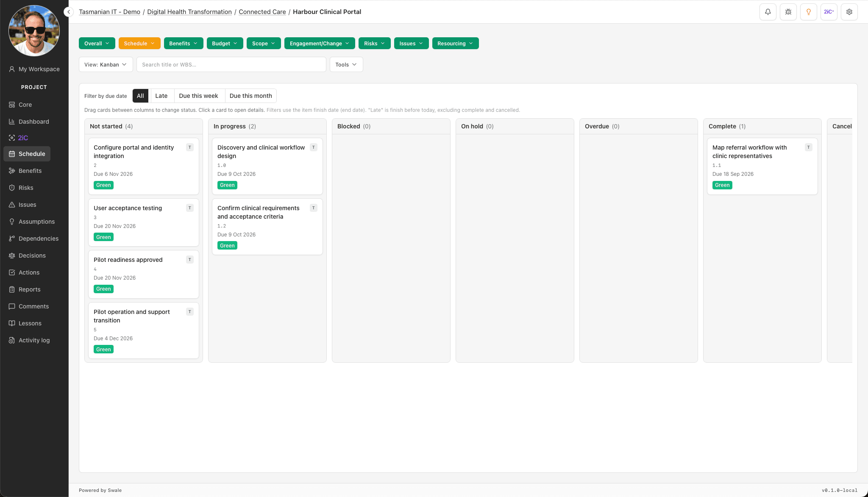
Task: Open the View: Kanban dropdown
Action: pyautogui.click(x=106, y=64)
